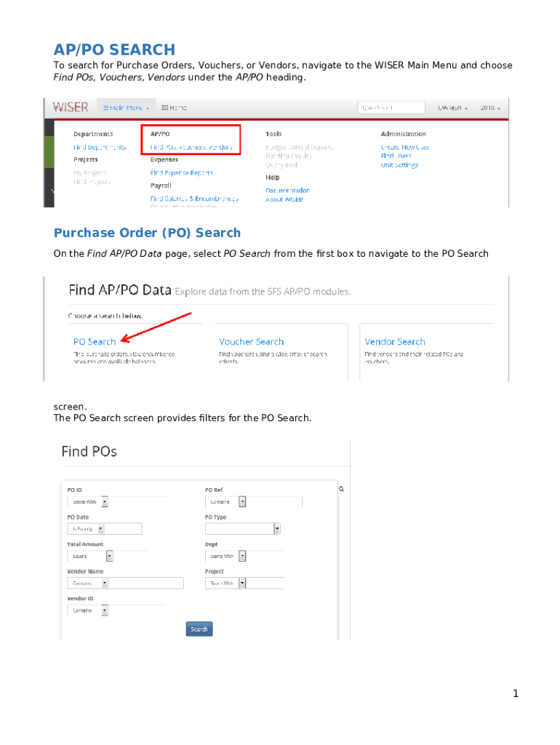Open the Main Menu dropdown

pyautogui.click(x=126, y=108)
